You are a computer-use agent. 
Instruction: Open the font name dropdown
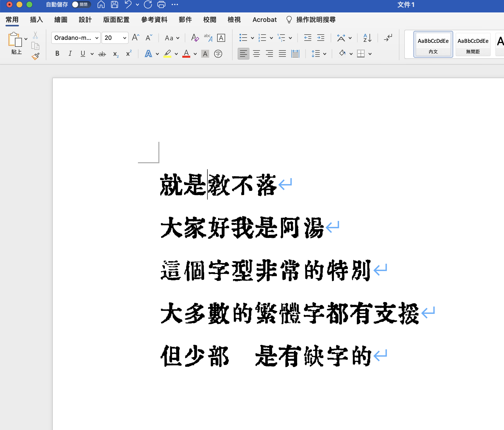coord(97,38)
